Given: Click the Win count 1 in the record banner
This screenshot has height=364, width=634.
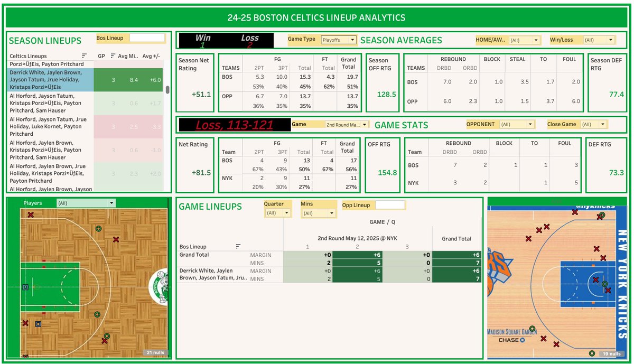Looking at the screenshot, I should pos(202,45).
